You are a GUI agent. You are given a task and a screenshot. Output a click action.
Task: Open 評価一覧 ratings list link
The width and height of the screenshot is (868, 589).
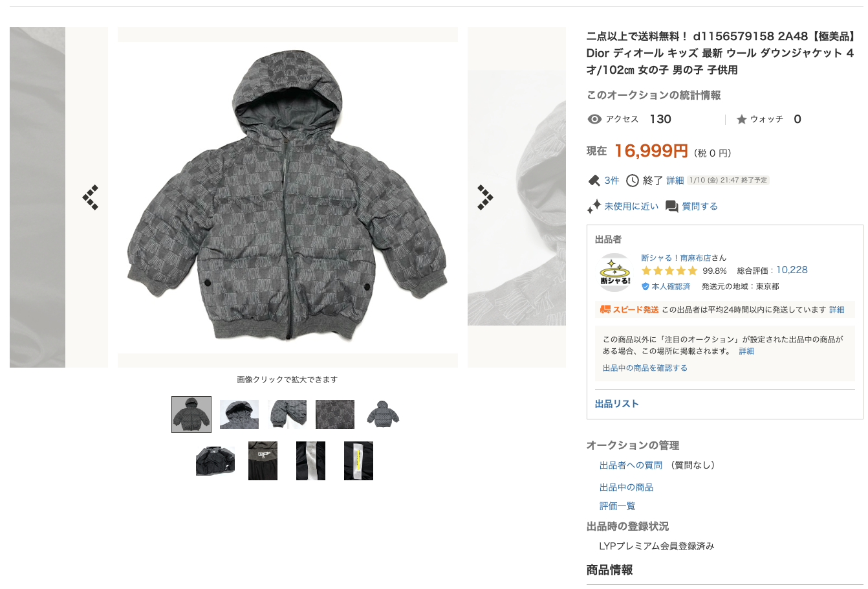click(x=618, y=506)
